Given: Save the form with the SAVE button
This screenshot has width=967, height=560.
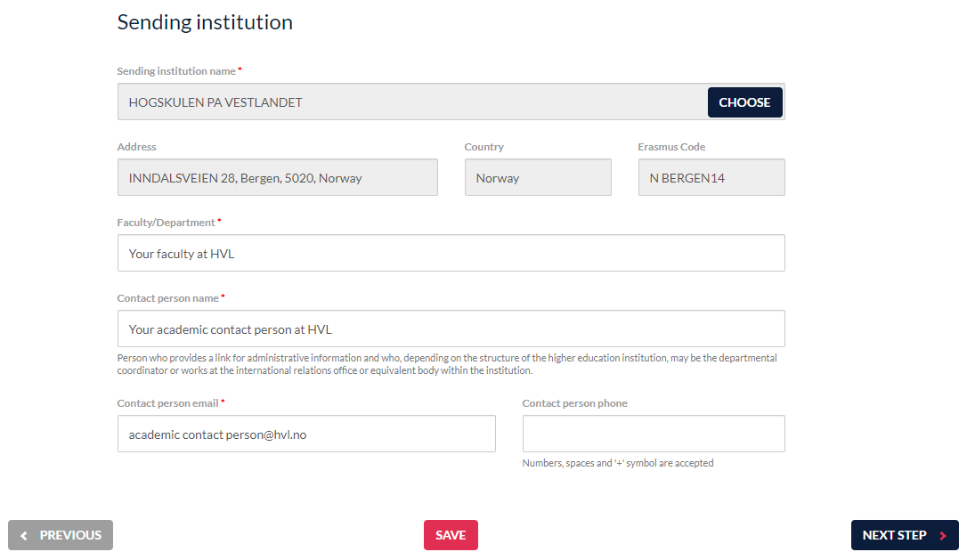Looking at the screenshot, I should pos(451,535).
